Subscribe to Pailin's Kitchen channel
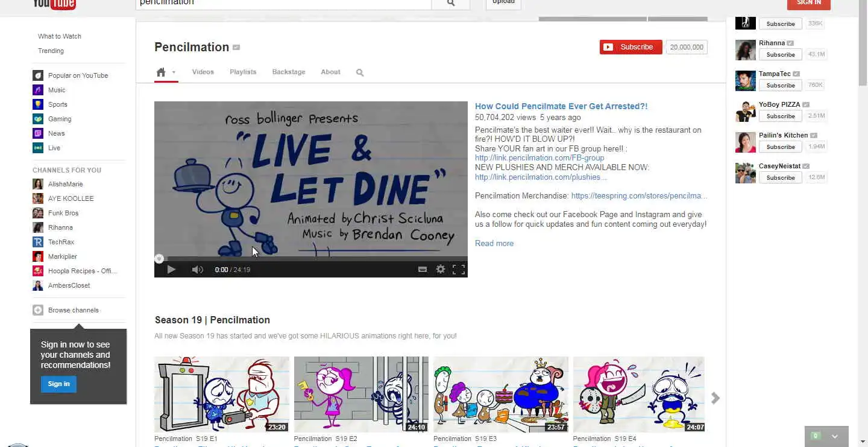Image resolution: width=868 pixels, height=447 pixels. 781,147
